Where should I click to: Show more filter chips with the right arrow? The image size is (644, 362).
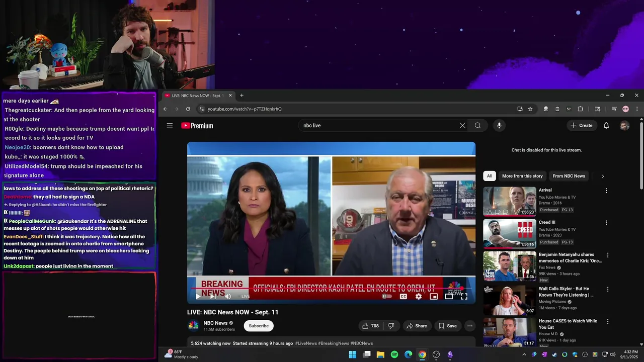pyautogui.click(x=602, y=176)
